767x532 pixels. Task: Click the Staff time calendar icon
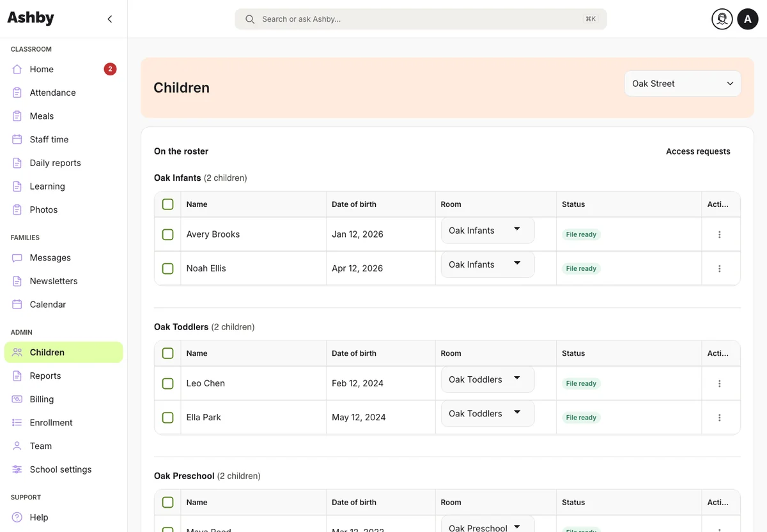click(17, 139)
